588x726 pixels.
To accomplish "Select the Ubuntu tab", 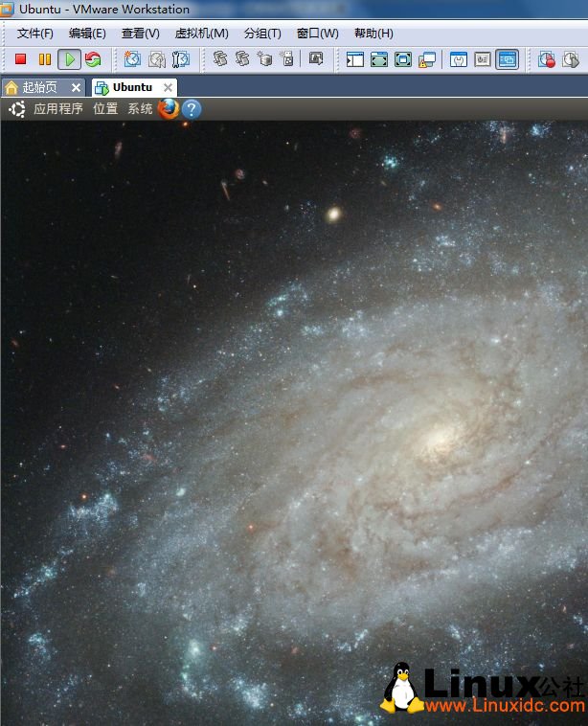I will (134, 87).
